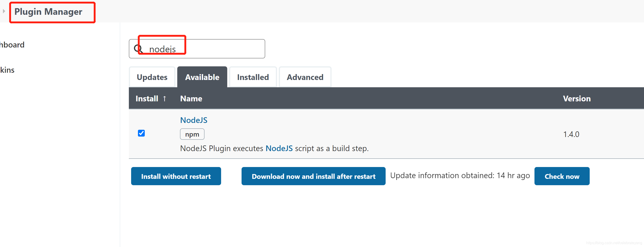Sort plugins by the Install column arrow
The image size is (644, 247).
(165, 98)
